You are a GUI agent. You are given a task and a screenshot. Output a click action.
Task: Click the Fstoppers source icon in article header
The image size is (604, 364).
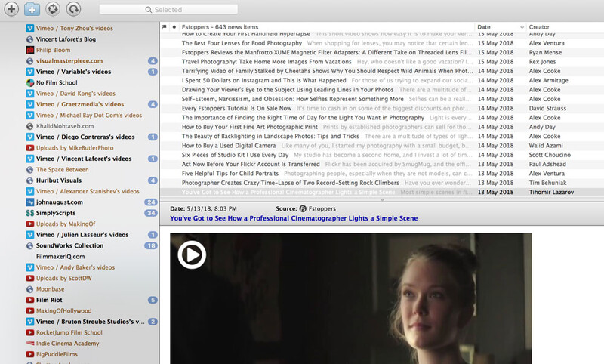coord(303,208)
